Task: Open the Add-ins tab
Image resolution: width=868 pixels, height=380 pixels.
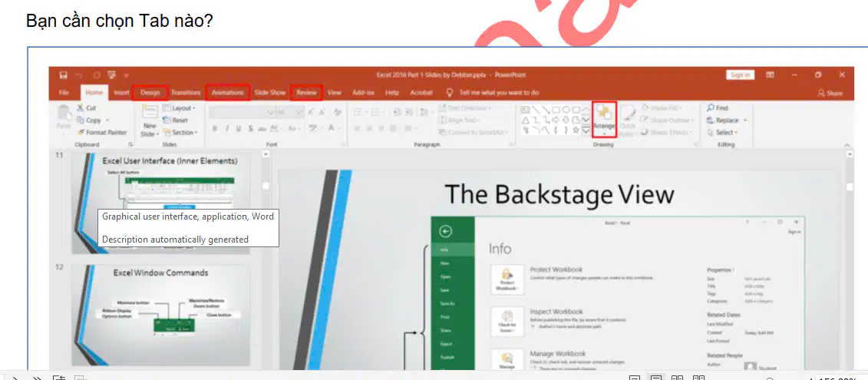Action: point(363,93)
